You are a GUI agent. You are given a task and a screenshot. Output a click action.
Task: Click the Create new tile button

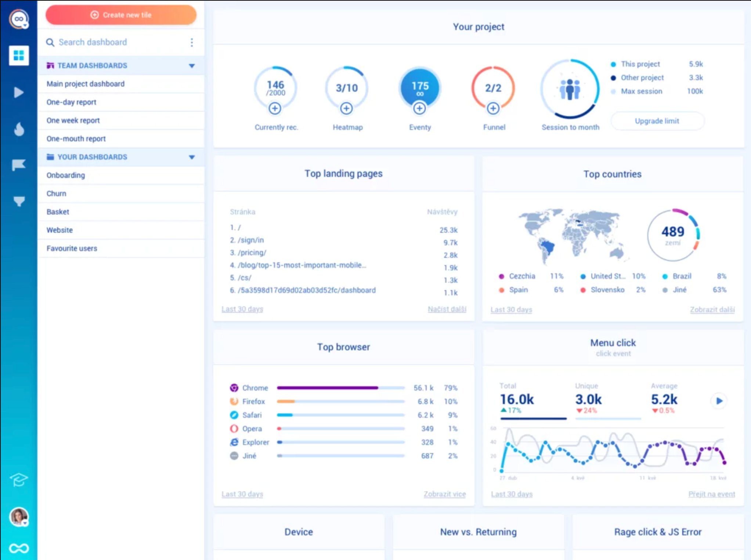pos(121,15)
